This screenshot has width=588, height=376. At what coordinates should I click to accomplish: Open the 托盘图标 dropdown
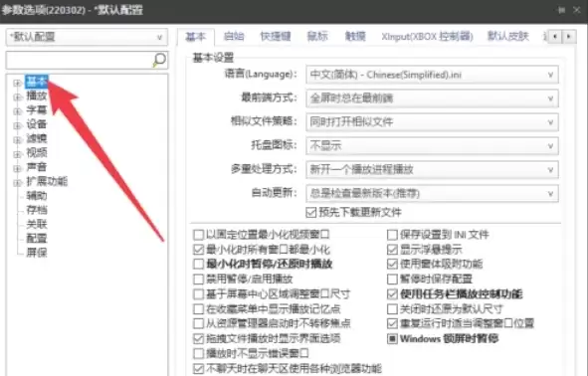(432, 146)
